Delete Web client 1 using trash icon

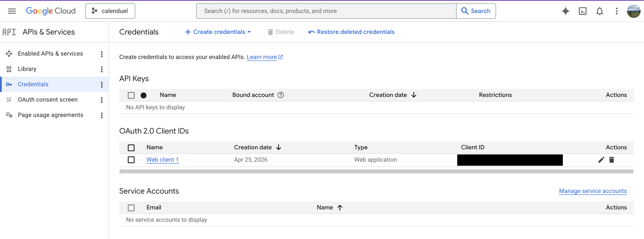point(611,160)
